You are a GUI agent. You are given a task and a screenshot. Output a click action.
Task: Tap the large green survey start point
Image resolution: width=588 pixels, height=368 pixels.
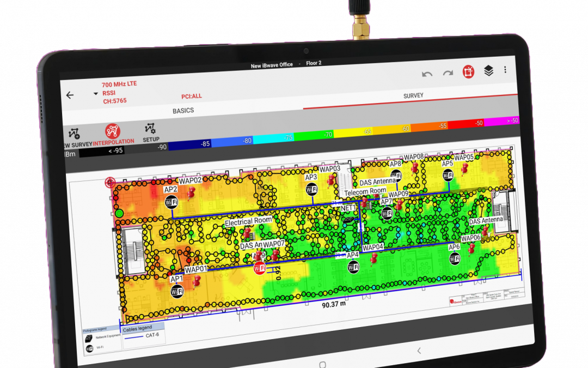pyautogui.click(x=119, y=213)
